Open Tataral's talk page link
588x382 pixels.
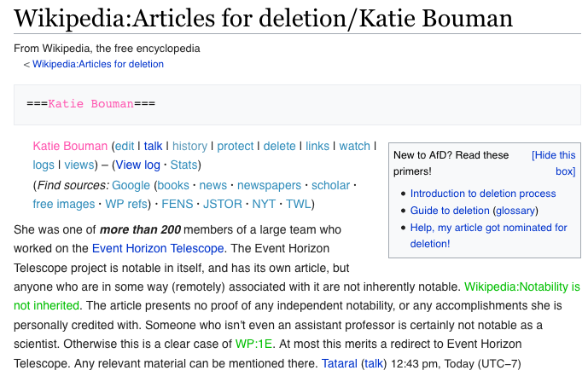(x=374, y=363)
